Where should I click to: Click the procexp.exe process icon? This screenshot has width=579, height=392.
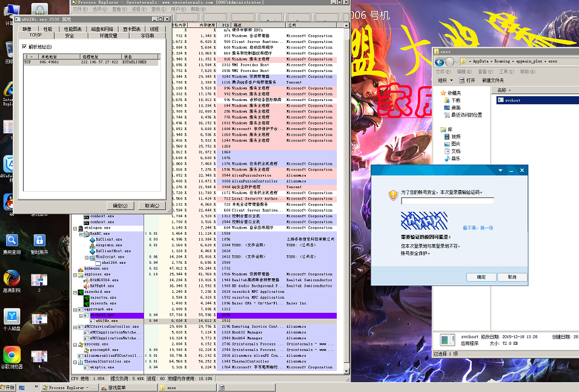81,344
